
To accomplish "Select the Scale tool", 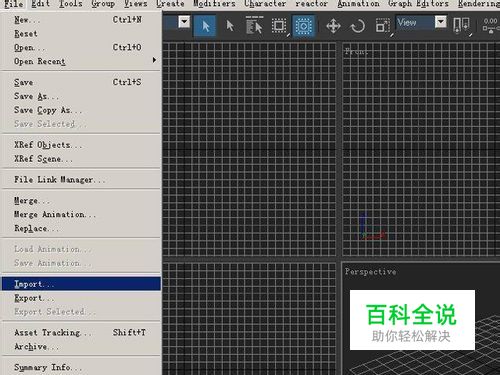I will pyautogui.click(x=383, y=26).
